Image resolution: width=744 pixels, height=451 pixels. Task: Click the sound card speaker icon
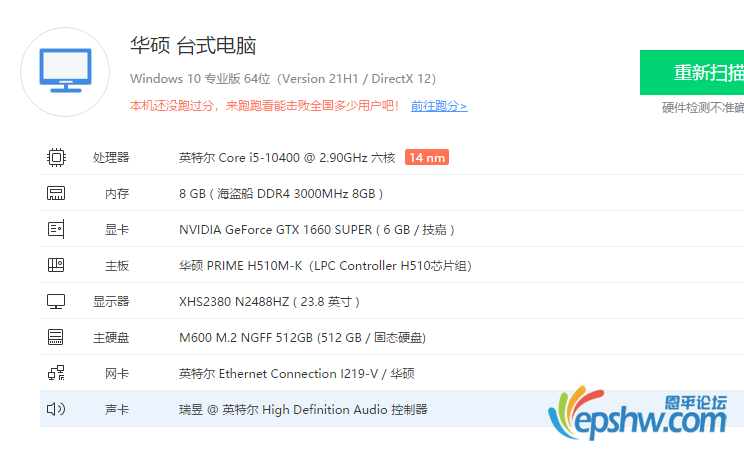pos(56,409)
